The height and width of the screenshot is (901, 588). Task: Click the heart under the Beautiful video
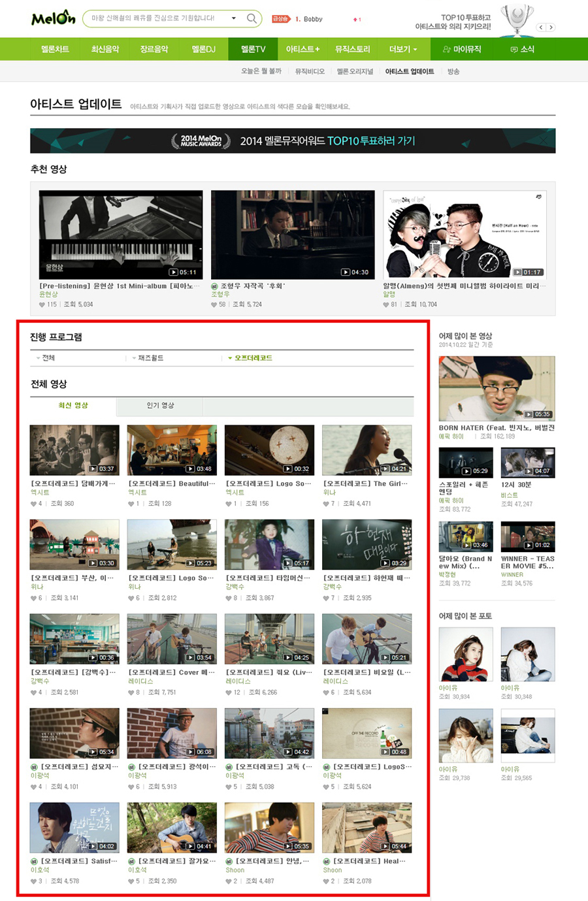coord(131,504)
